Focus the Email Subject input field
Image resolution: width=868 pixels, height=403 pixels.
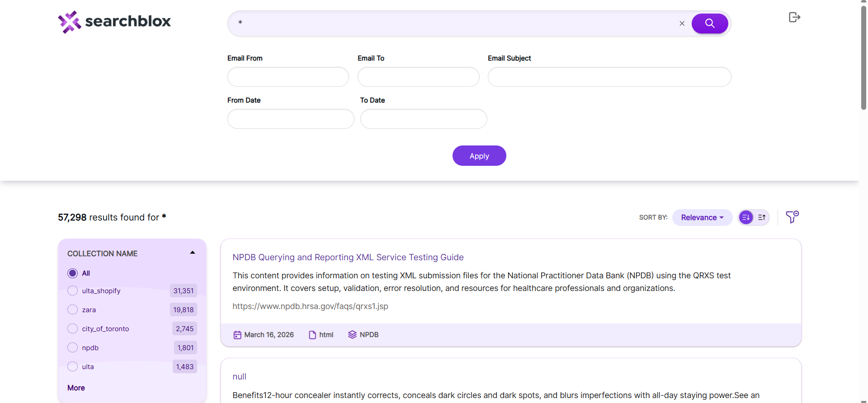pos(609,77)
